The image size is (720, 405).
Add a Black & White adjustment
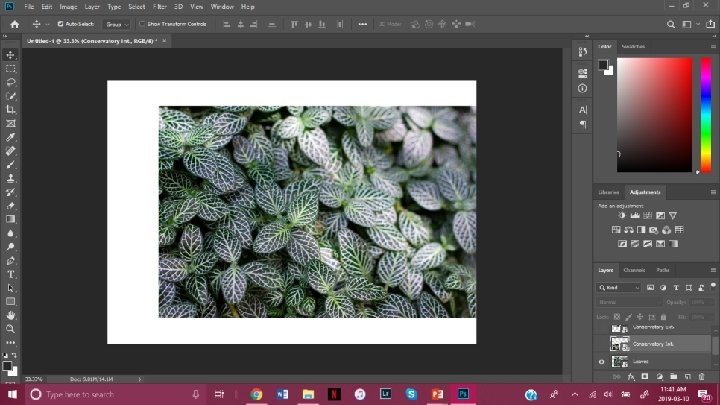pyautogui.click(x=641, y=230)
